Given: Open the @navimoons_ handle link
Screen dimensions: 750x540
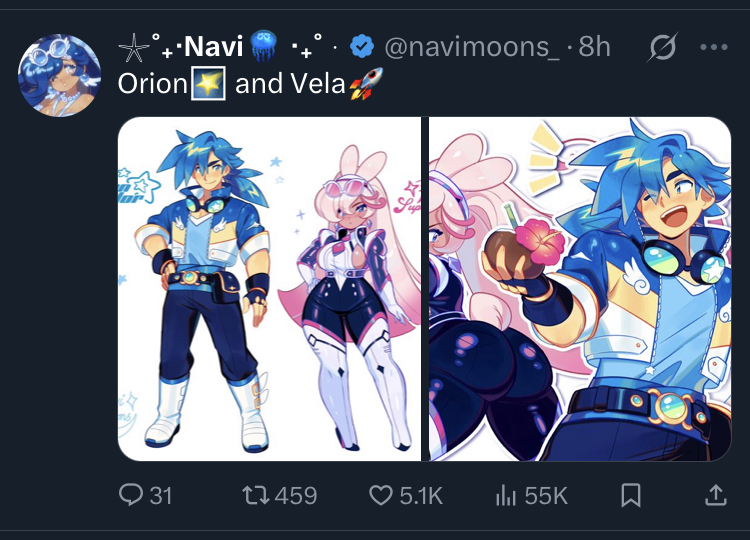Looking at the screenshot, I should pyautogui.click(x=472, y=47).
